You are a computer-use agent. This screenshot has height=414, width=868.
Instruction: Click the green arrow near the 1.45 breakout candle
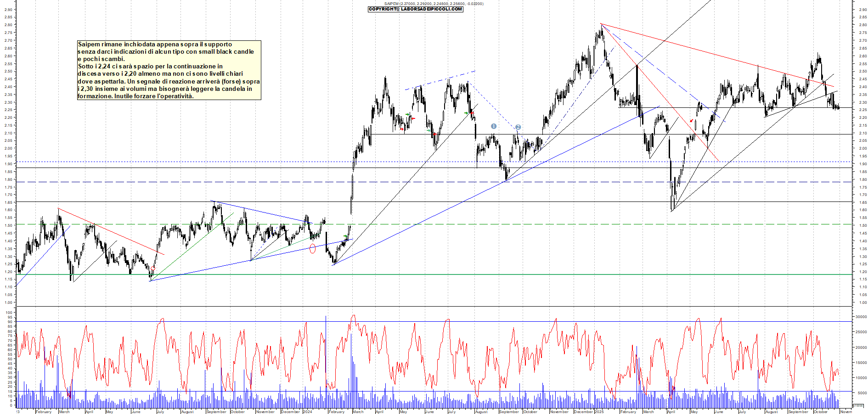345,236
